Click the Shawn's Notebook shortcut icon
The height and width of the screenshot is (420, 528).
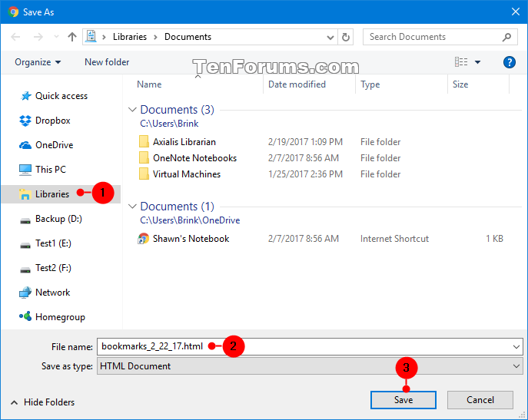point(144,239)
